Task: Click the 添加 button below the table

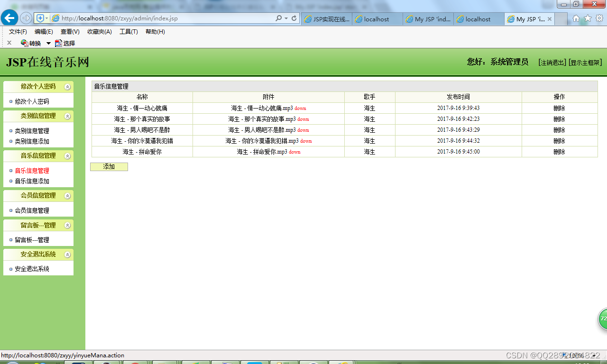Action: 109,166
